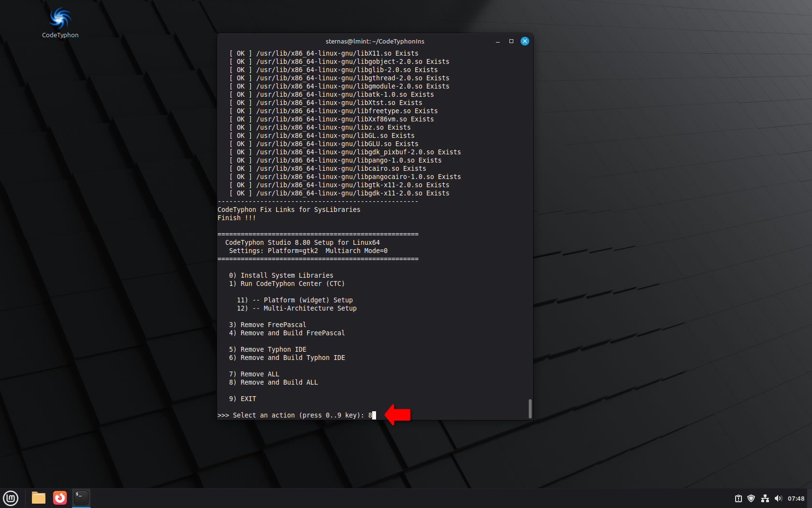This screenshot has width=812, height=508.
Task: Click the 'Select an action' prompt line
Action: pyautogui.click(x=297, y=415)
